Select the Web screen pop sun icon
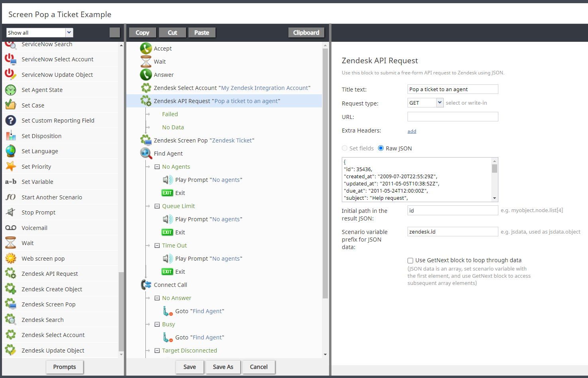 point(10,258)
